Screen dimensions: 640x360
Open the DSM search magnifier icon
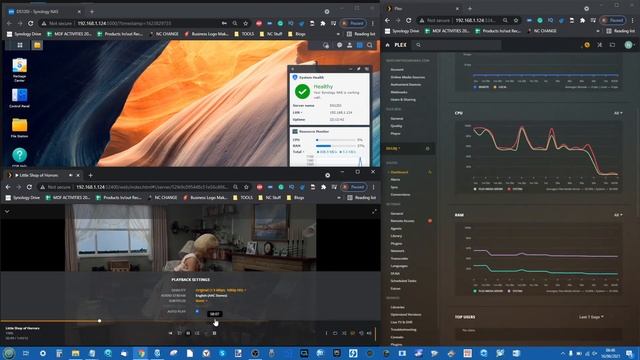[369, 45]
